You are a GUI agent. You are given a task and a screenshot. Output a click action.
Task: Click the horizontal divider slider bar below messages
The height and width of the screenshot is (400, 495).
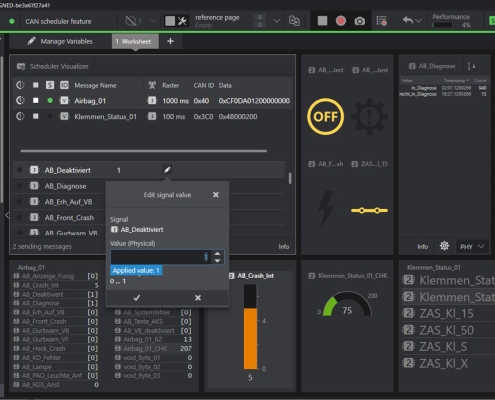(143, 151)
